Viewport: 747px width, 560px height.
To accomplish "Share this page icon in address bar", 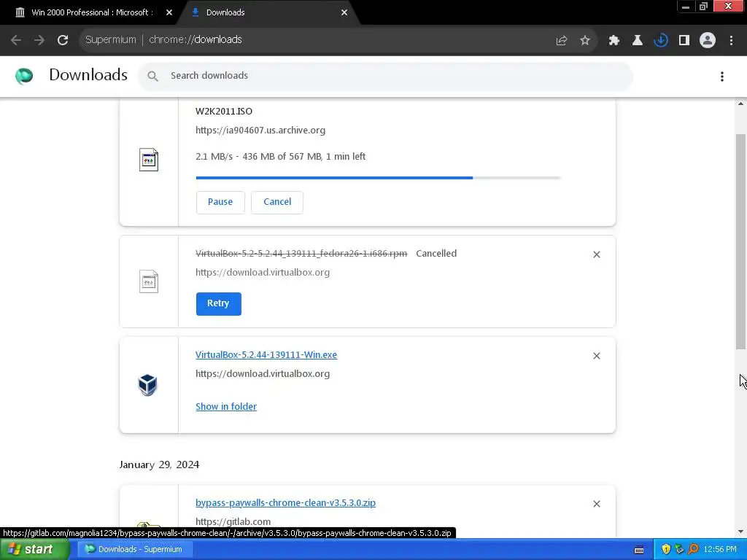I will [562, 41].
